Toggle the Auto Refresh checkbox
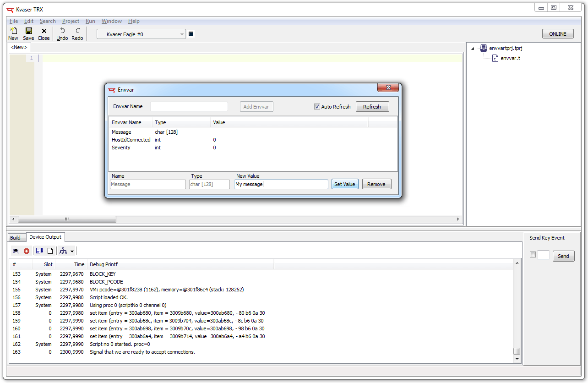 point(317,106)
